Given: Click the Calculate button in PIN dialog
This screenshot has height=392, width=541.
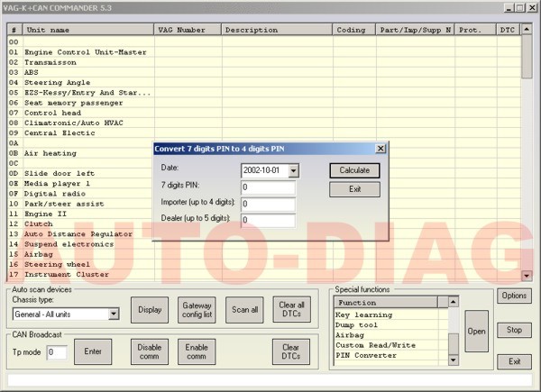Looking at the screenshot, I should click(x=354, y=170).
